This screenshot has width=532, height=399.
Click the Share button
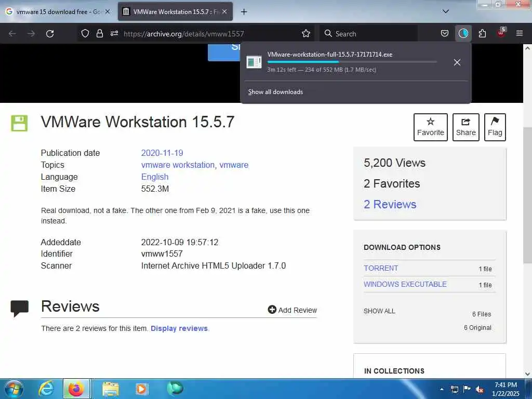[x=466, y=127]
